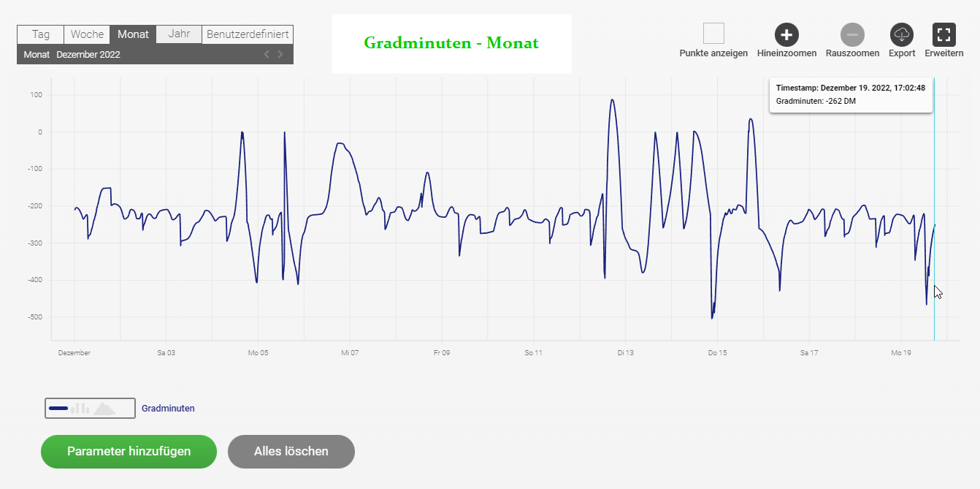Open the Benutzerdefiniert range tab
Viewport: 980px width, 489px height.
pyautogui.click(x=248, y=34)
